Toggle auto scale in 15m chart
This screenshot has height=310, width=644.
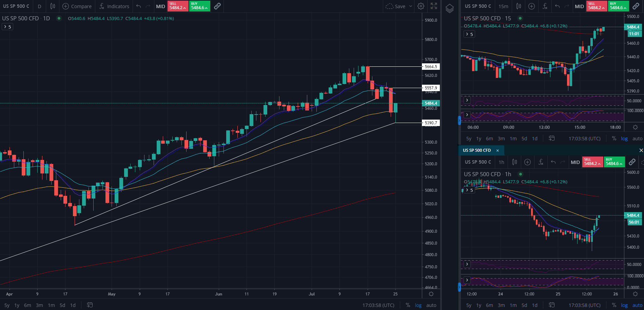tap(637, 138)
